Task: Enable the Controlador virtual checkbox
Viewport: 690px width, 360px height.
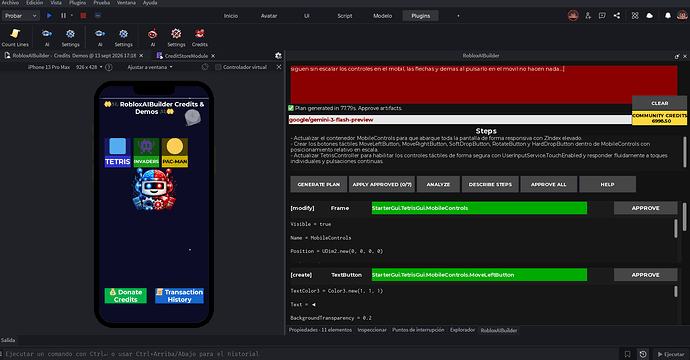Action: tap(218, 67)
